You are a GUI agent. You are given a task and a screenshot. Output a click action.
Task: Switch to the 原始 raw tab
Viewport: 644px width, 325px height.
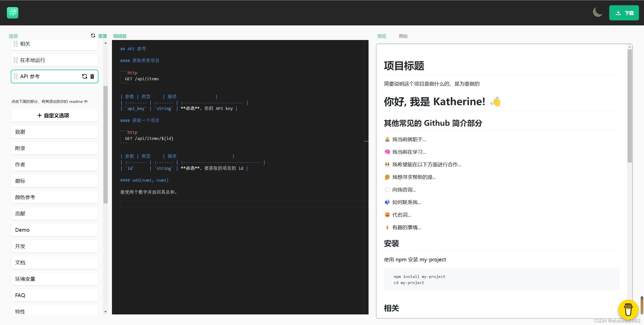pos(403,36)
